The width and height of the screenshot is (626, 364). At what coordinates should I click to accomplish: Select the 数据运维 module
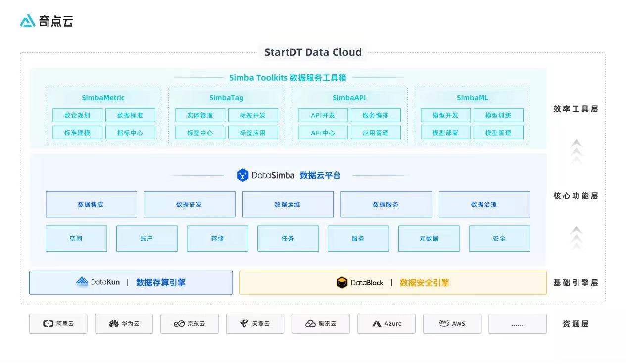288,204
